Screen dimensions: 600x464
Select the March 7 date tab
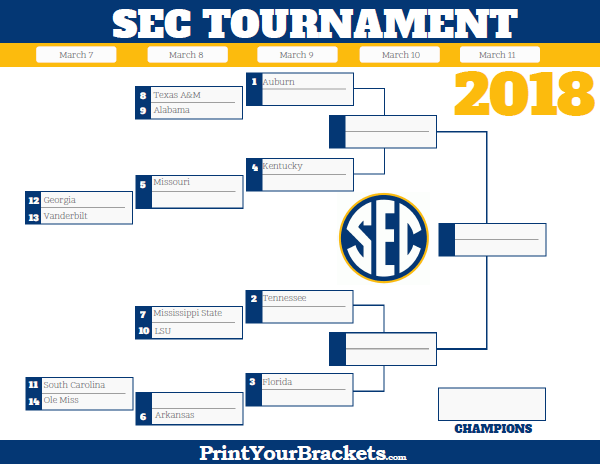pos(76,55)
